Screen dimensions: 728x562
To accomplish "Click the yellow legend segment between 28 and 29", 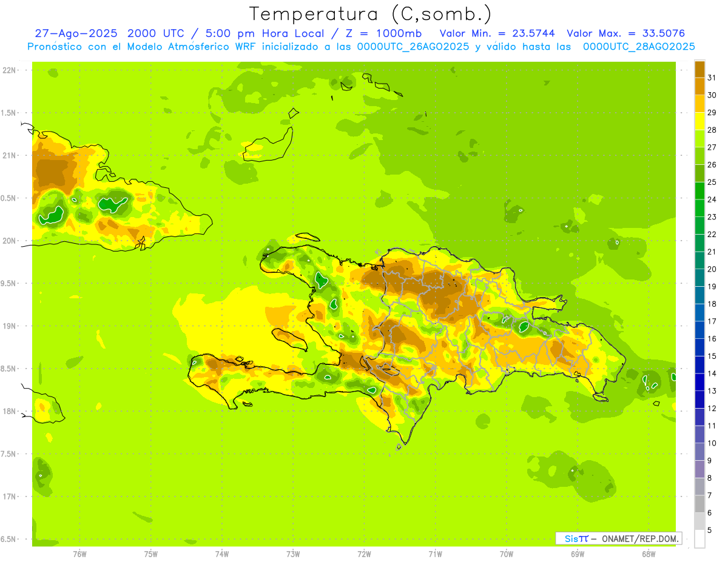I will point(699,121).
